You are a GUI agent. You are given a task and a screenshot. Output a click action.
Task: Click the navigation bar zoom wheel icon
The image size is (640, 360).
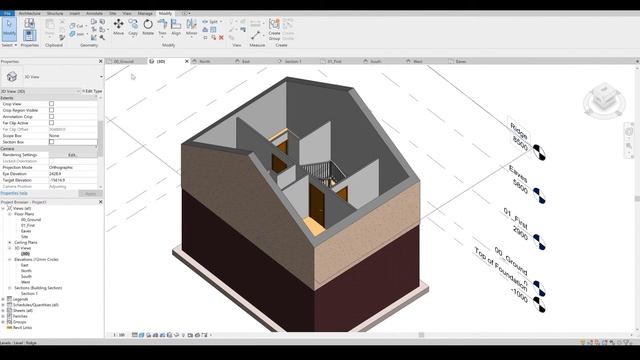point(629,131)
